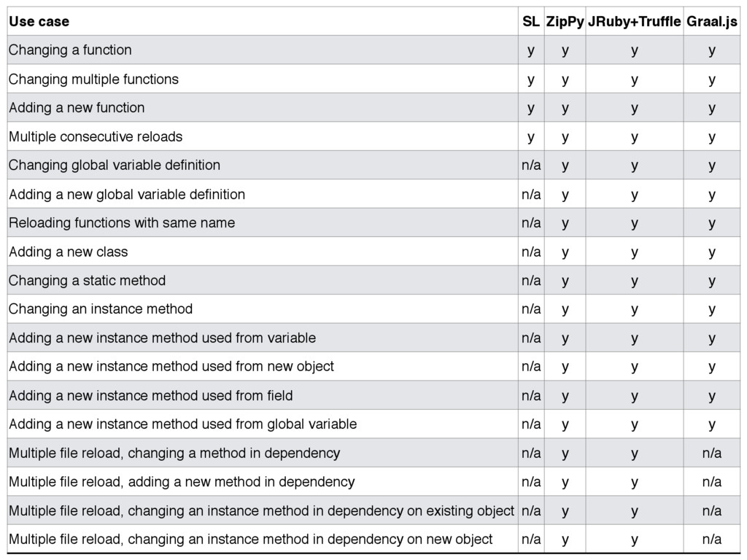Image resolution: width=747 pixels, height=560 pixels.
Task: Select 'Changing global variable definition' row label
Action: pyautogui.click(x=115, y=166)
